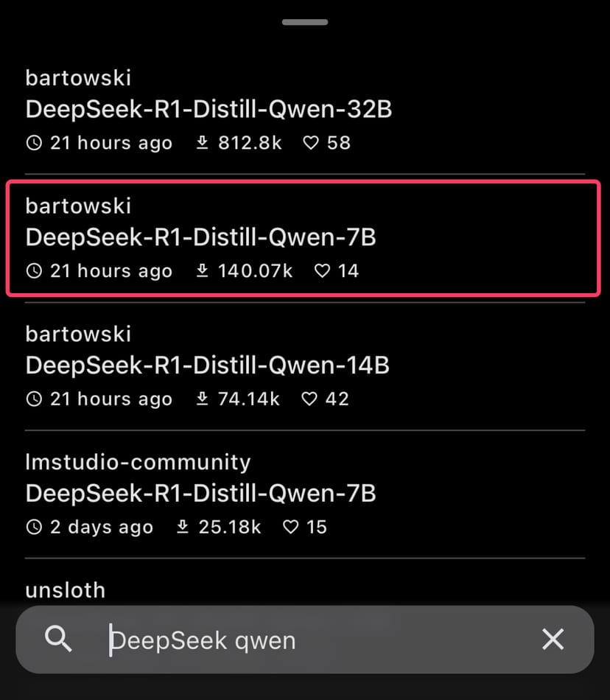Tap the search magnifier icon

58,639
